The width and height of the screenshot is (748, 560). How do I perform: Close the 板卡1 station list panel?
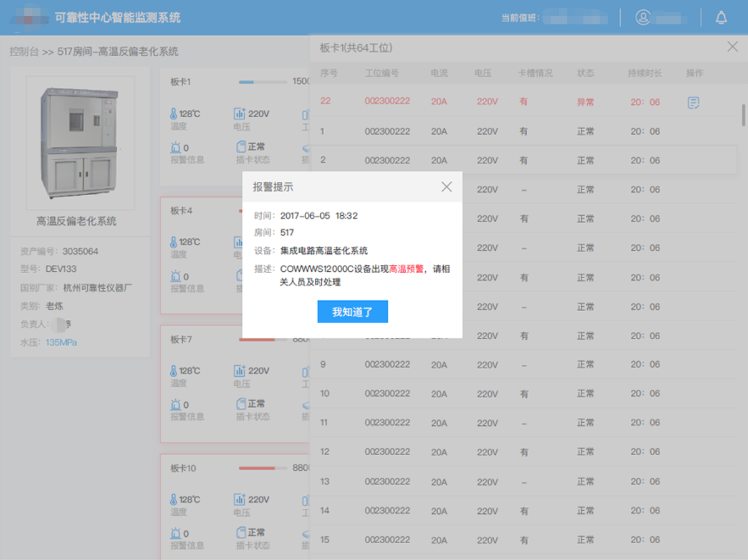[x=732, y=47]
